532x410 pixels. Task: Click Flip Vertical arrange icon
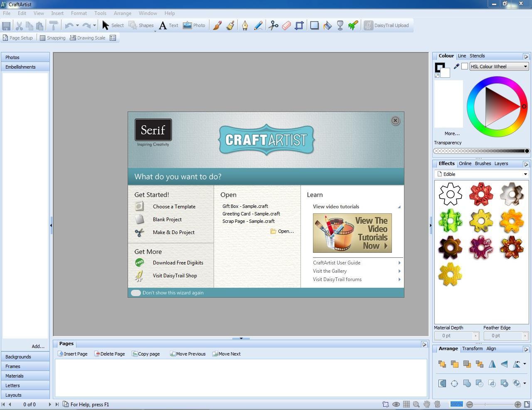tap(504, 364)
